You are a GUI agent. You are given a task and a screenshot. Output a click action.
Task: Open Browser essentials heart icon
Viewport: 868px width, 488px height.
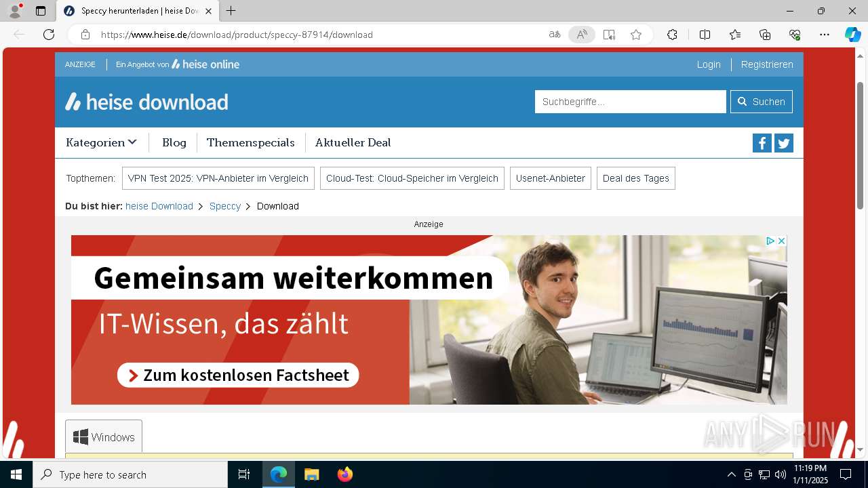[795, 35]
